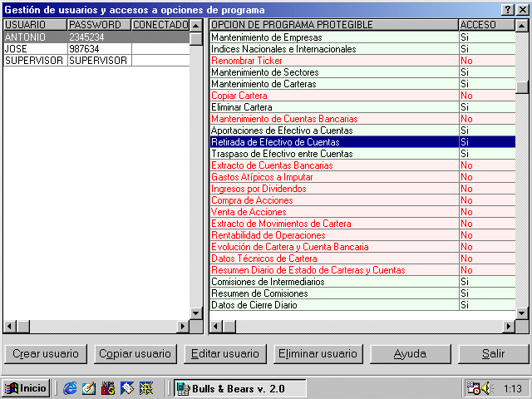This screenshot has height=399, width=532.
Task: Select Venta de Acciones row
Action: (362, 212)
